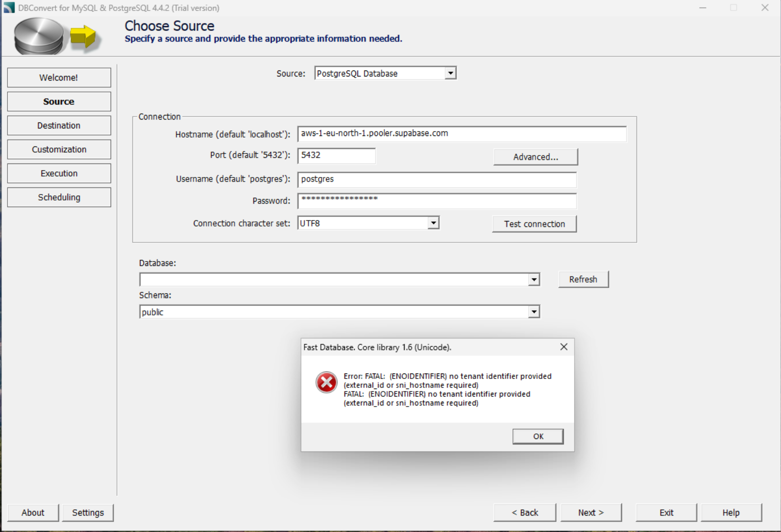The width and height of the screenshot is (781, 532).
Task: Expand the Database dropdown list
Action: pyautogui.click(x=534, y=279)
